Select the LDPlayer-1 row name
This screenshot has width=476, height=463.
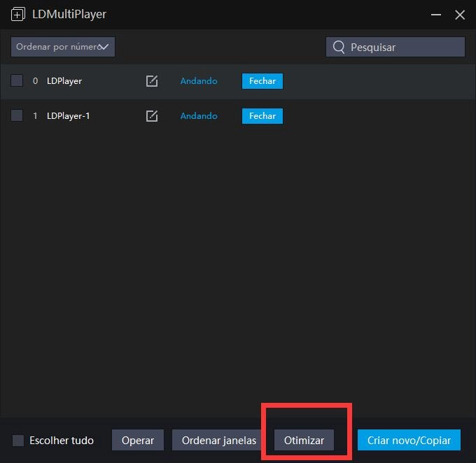click(x=69, y=116)
